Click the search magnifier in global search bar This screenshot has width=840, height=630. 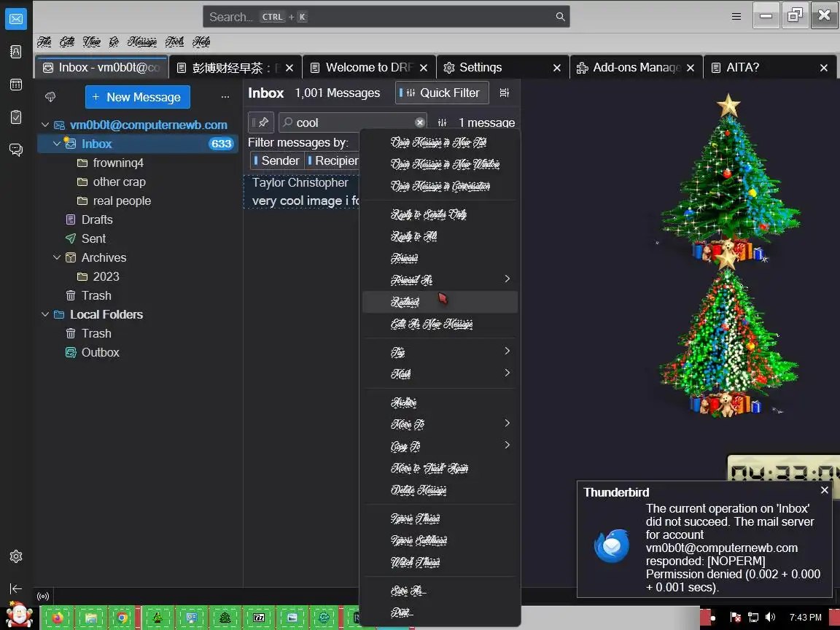[x=560, y=17]
